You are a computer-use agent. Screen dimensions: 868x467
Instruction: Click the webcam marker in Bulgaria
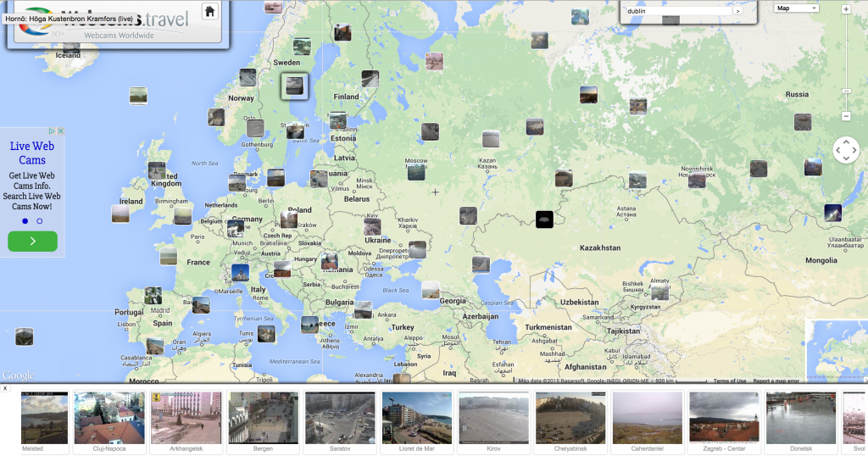(363, 310)
